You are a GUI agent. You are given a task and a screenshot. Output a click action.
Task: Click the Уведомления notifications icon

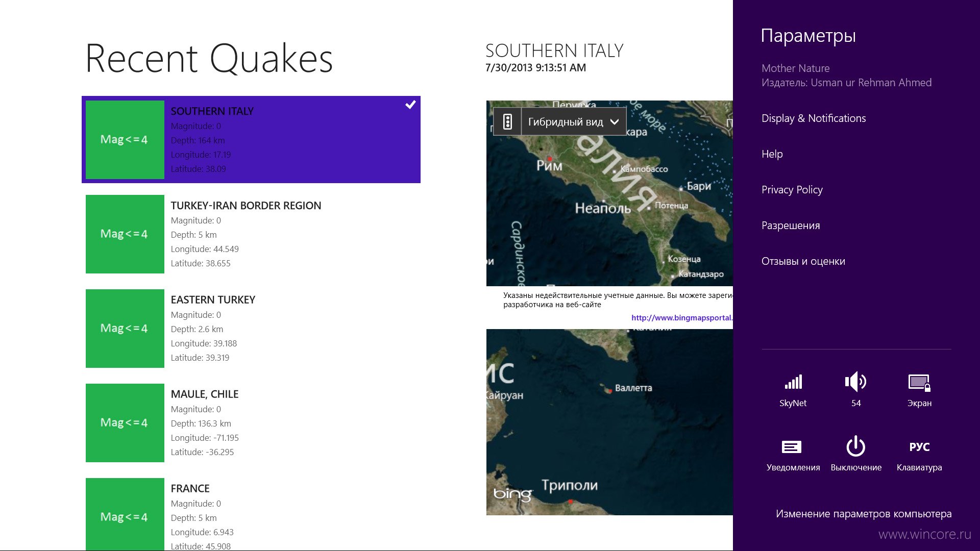point(792,447)
